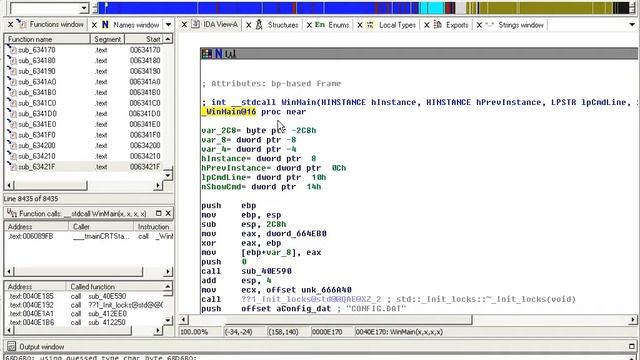Open the left panel tab list dropdown
This screenshot has height=360, width=640.
168,25
